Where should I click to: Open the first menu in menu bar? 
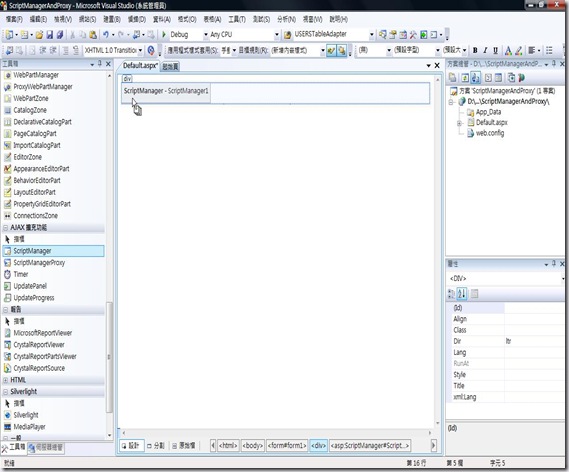point(14,19)
